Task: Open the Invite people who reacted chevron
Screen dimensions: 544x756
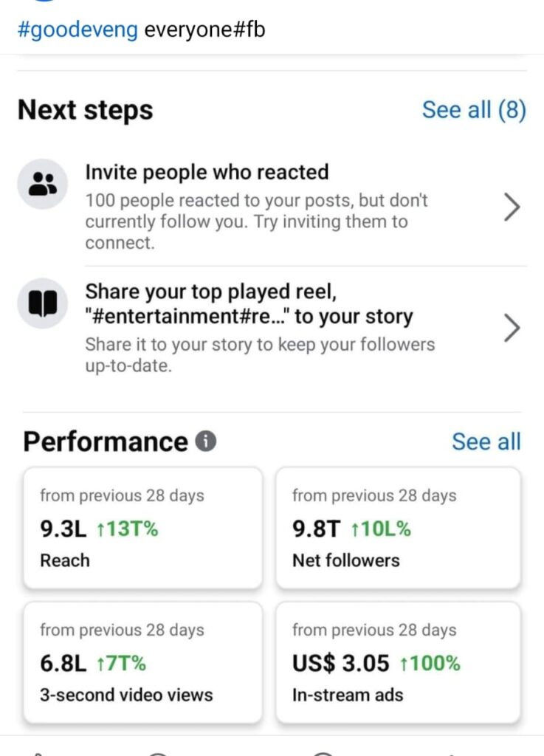Action: [512, 209]
